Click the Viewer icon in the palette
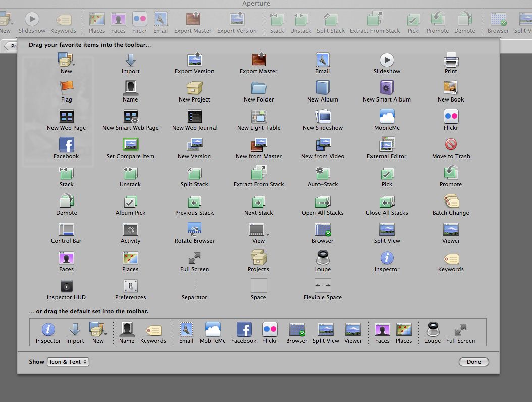This screenshot has width=532, height=402. [x=451, y=229]
